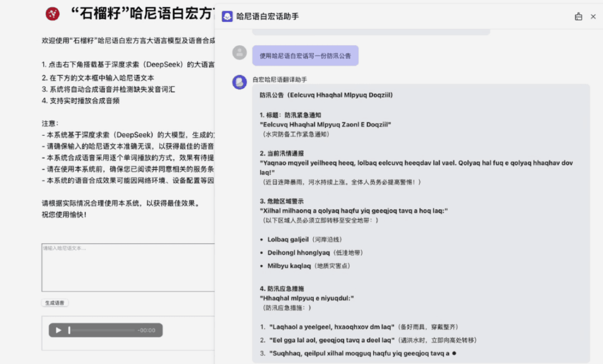Click inside the 请输入哈尼语文本 input field
603x364 pixels.
pos(127,267)
